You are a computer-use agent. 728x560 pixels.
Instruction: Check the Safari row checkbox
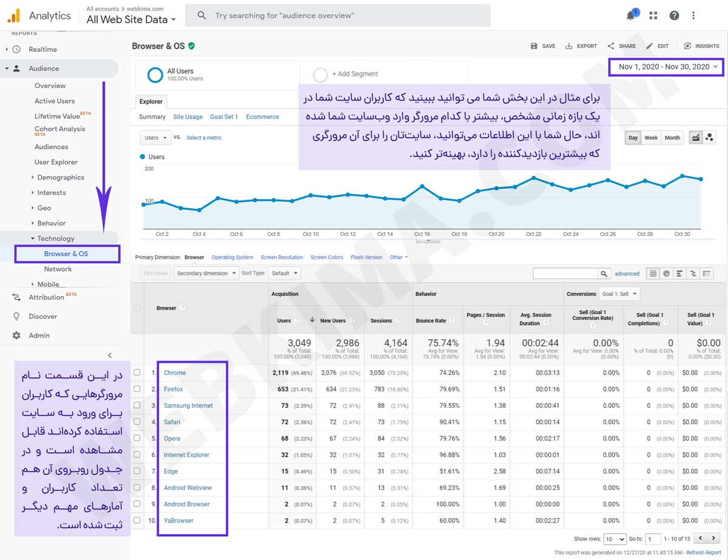click(x=137, y=422)
